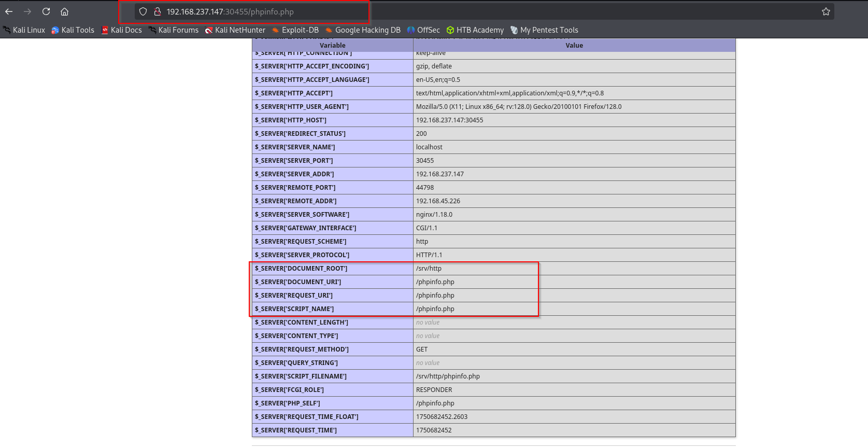Image resolution: width=868 pixels, height=448 pixels.
Task: Open the Kali Tools bookmark
Action: 73,30
